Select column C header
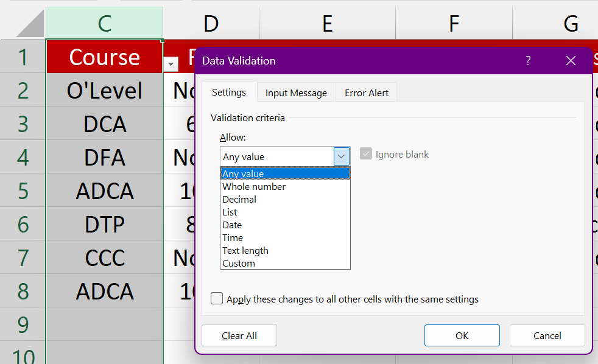This screenshot has height=364, width=598. click(104, 23)
